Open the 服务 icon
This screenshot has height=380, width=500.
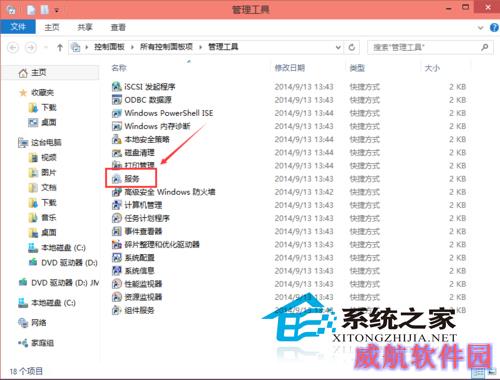click(x=116, y=179)
